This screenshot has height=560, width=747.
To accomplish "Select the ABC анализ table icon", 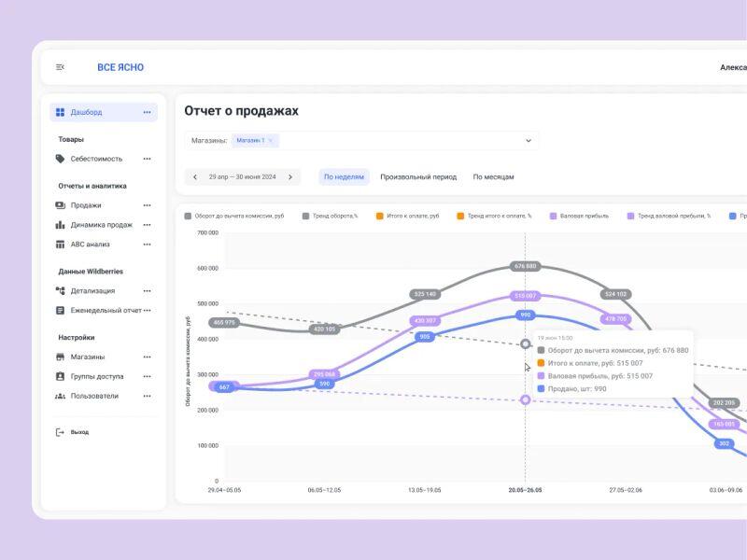I will point(60,245).
